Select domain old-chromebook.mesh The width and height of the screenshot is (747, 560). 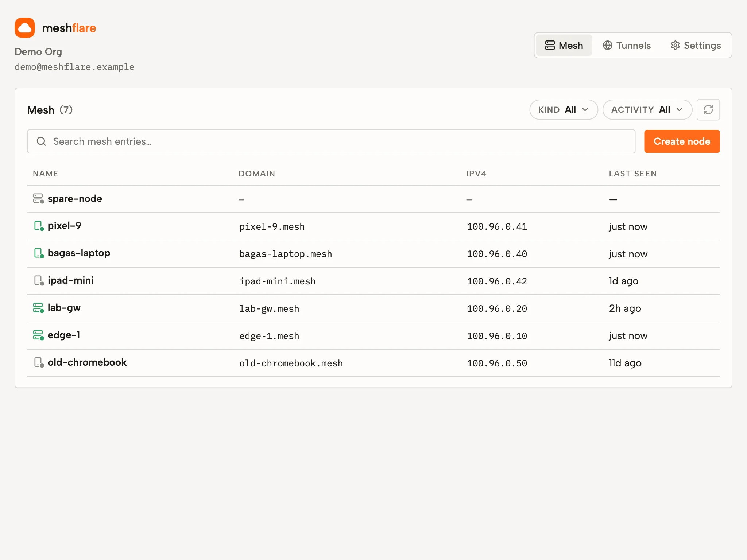(x=291, y=363)
